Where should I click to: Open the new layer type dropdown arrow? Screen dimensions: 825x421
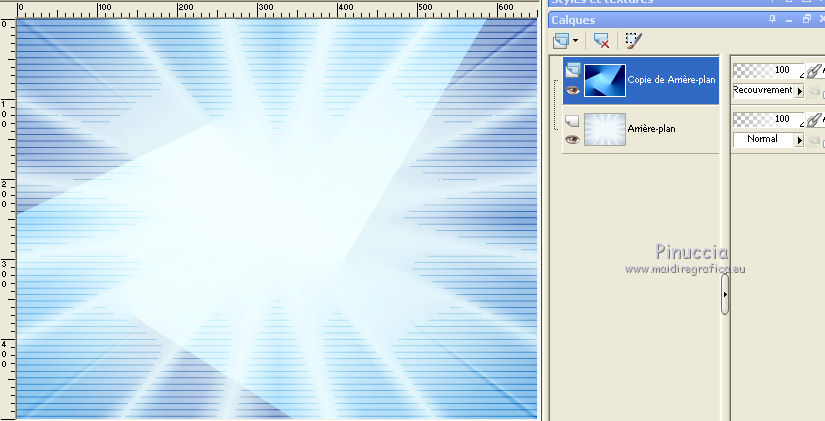click(x=575, y=41)
